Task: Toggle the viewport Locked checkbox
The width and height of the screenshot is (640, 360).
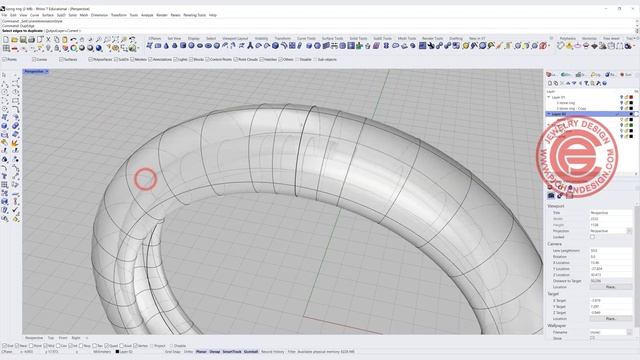Action: point(592,237)
